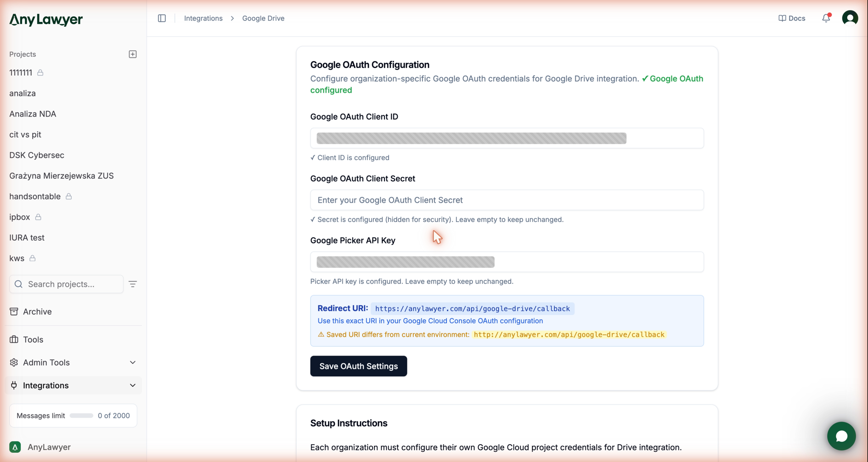
Task: Open project kws
Action: (17, 258)
